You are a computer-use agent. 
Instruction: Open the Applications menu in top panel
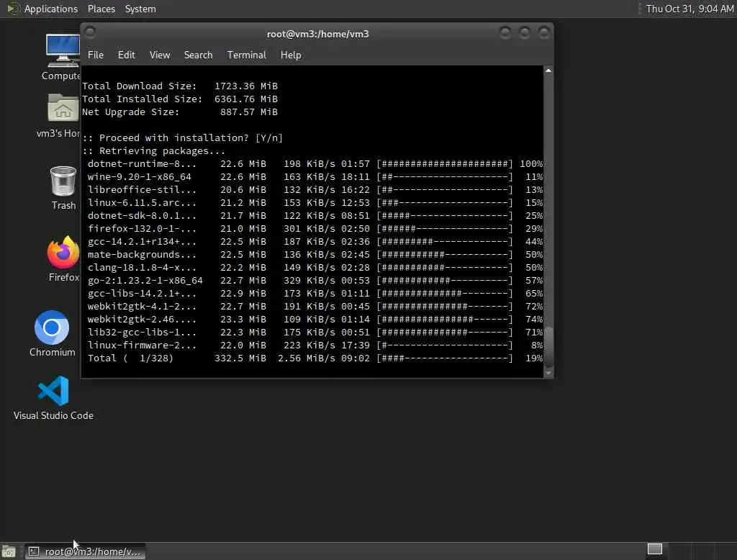pos(51,9)
